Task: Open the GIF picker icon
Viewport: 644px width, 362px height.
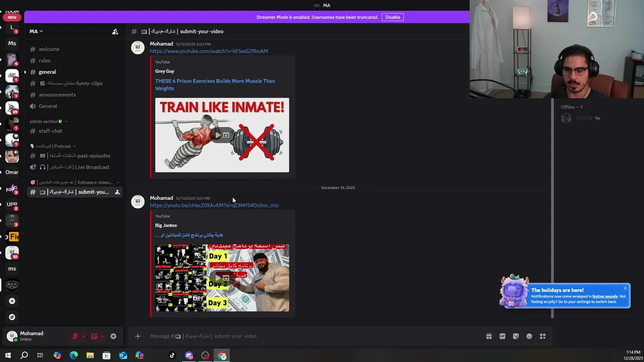Action: click(502, 336)
